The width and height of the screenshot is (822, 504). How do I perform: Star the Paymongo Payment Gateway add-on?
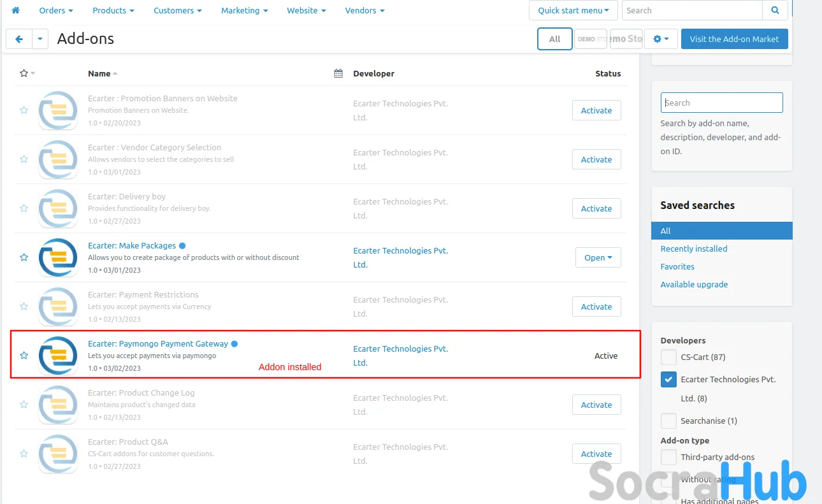coord(24,356)
